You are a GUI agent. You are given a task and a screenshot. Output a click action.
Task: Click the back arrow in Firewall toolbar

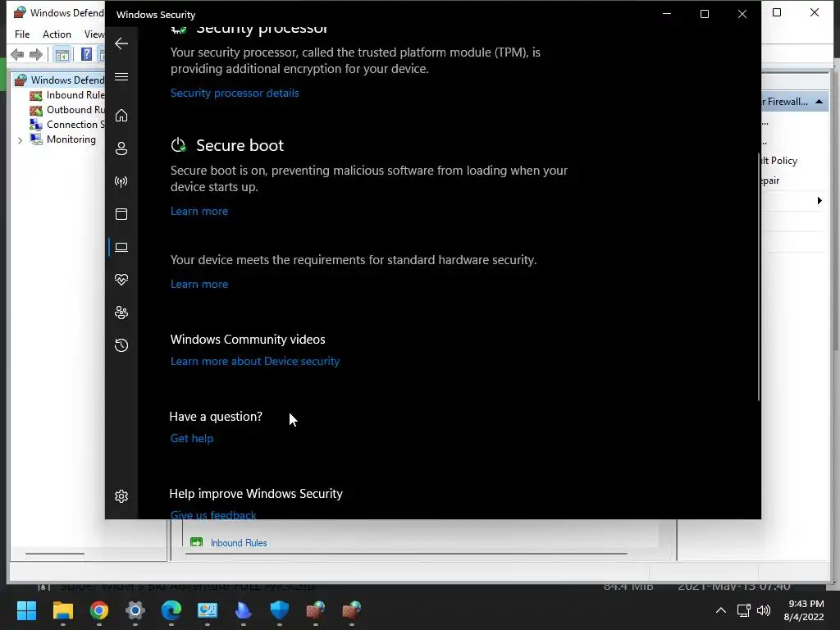tap(17, 54)
